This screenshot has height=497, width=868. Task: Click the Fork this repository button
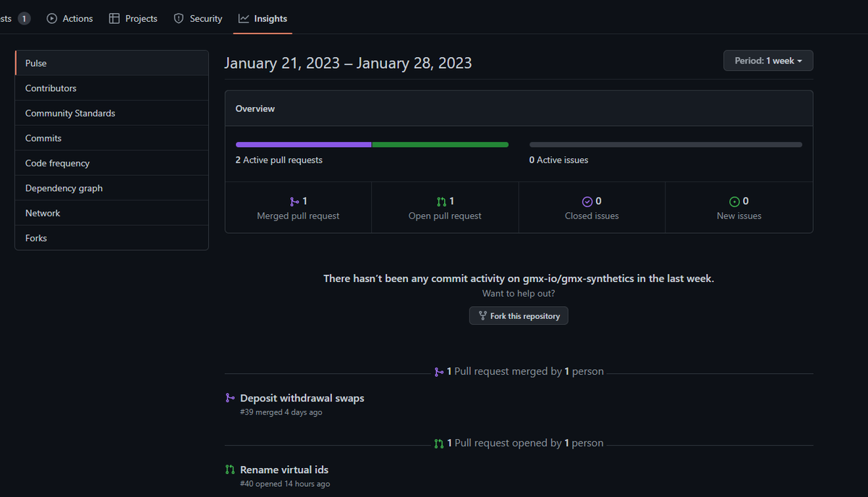pos(518,315)
